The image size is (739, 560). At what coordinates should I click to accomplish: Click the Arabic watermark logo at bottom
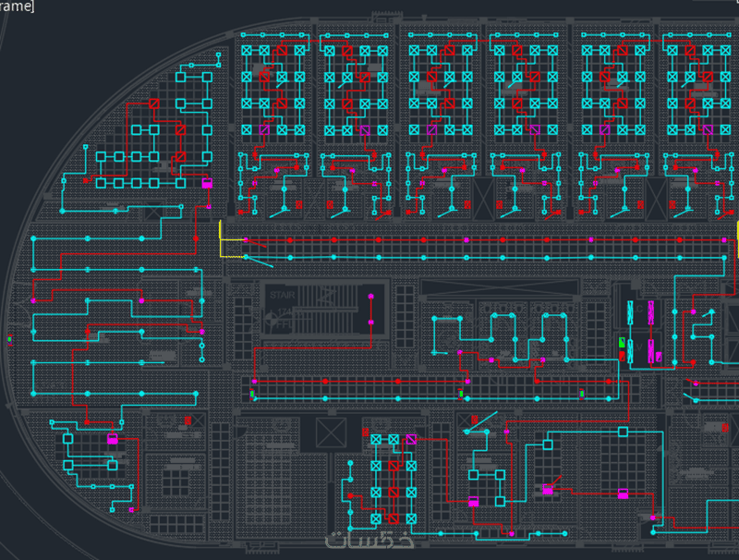(x=370, y=541)
